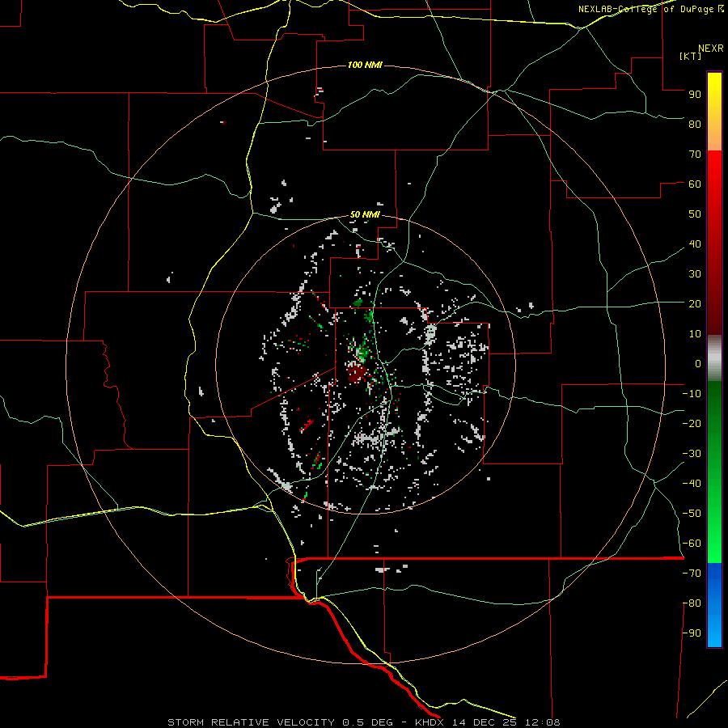
Task: Click the positive 40 scale value
Action: (695, 243)
